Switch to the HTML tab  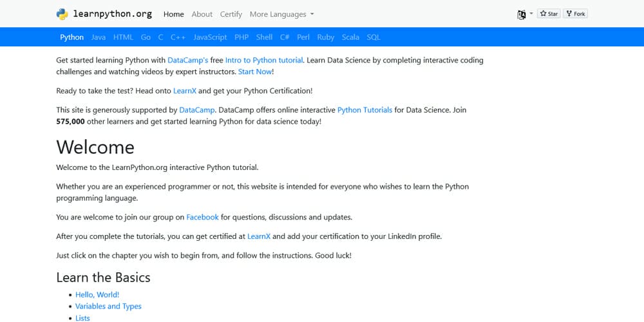click(123, 37)
